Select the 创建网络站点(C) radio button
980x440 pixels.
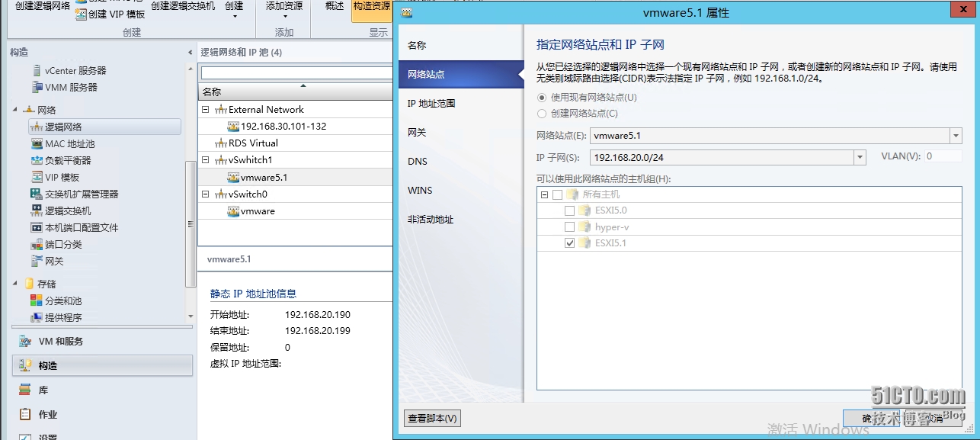click(x=542, y=114)
